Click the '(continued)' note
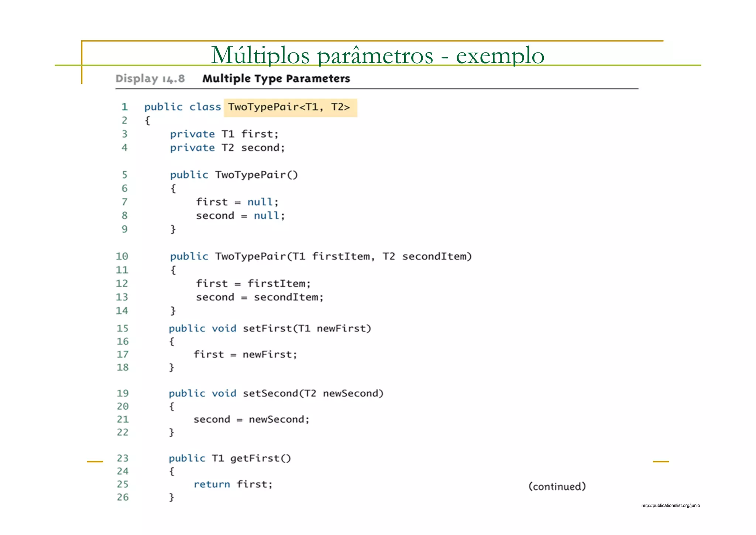The image size is (756, 535). [x=557, y=487]
